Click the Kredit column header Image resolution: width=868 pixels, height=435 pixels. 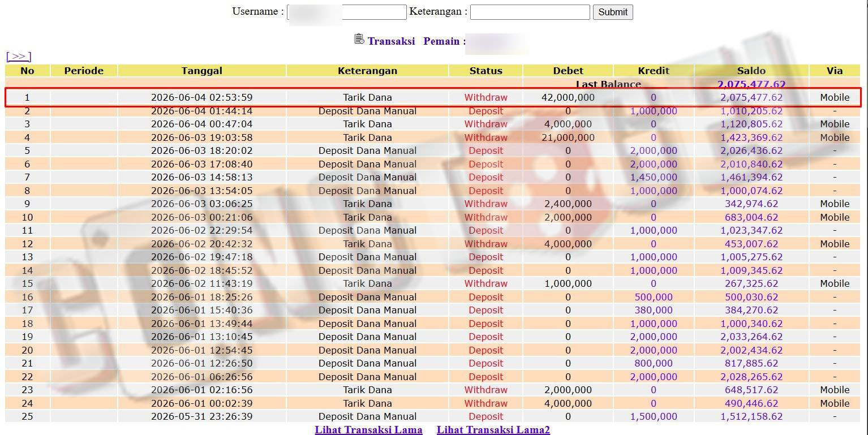[654, 71]
